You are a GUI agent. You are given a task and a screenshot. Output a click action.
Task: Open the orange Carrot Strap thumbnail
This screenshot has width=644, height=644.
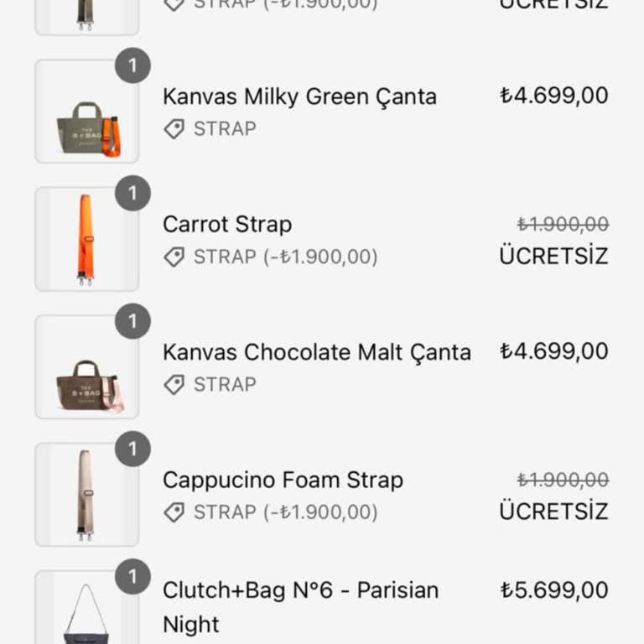click(x=85, y=240)
